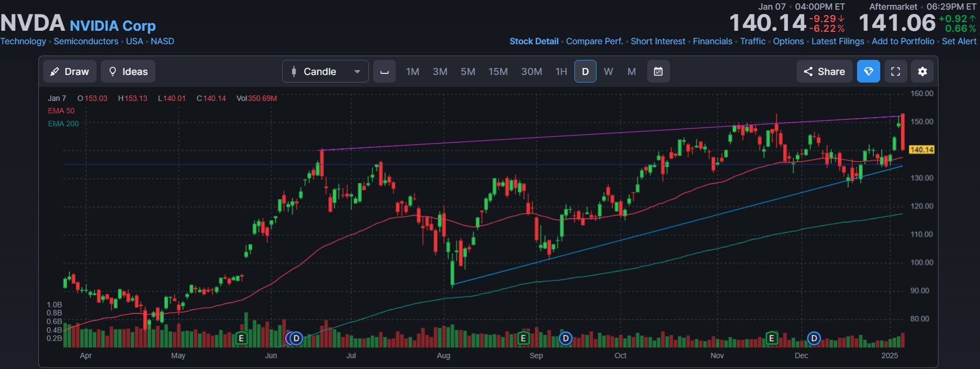Click the blue diamond premium icon

868,71
